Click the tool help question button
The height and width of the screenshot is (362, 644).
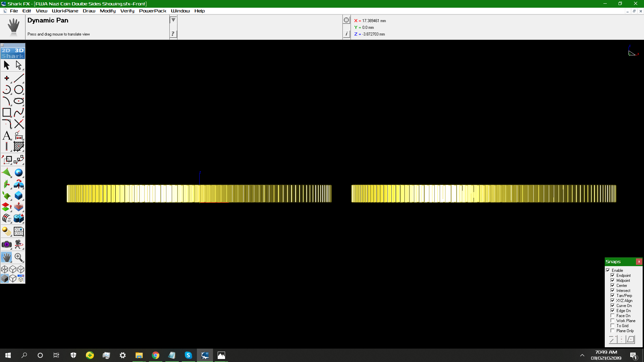[x=173, y=34]
